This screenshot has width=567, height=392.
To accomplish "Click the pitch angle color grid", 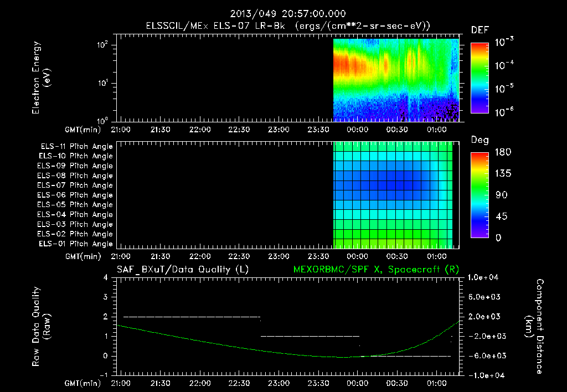I will (x=393, y=195).
